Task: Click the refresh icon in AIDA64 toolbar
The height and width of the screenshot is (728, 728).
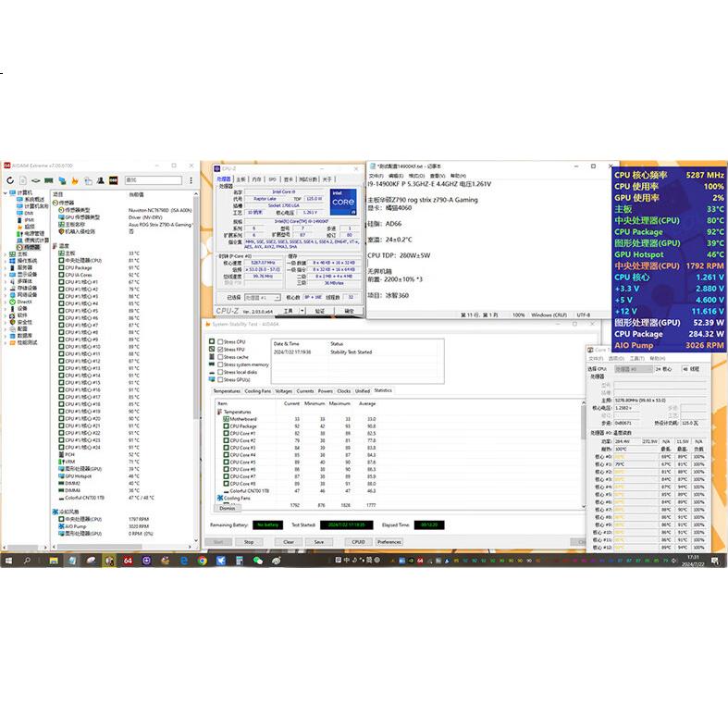Action: (10, 180)
